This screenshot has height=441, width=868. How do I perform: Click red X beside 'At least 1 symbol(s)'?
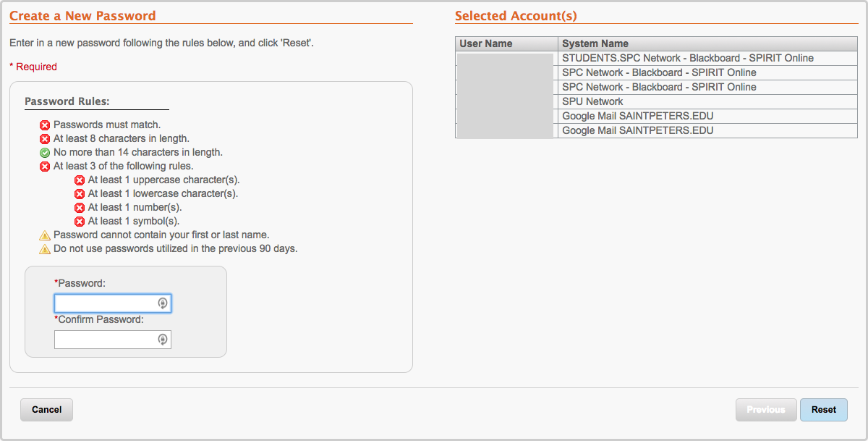(80, 222)
